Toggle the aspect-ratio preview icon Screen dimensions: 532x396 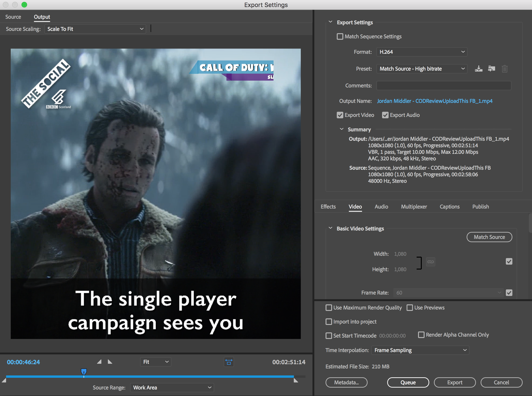pyautogui.click(x=229, y=362)
